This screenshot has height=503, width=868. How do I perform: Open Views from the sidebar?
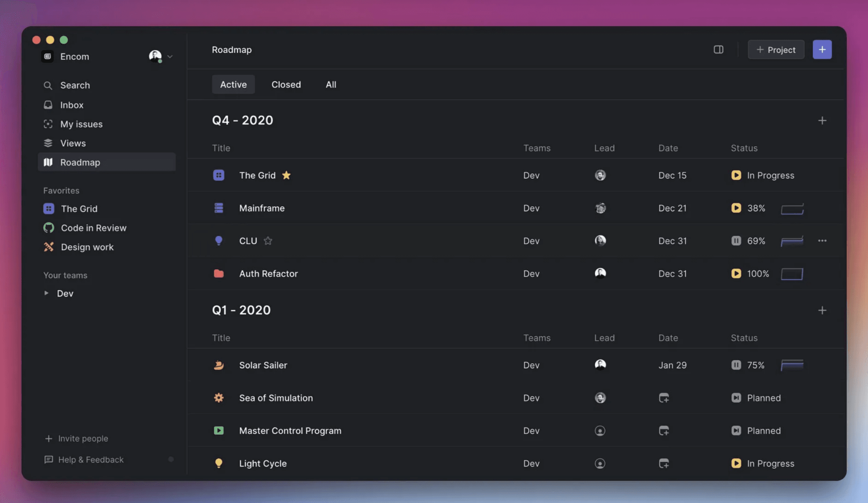pos(72,143)
